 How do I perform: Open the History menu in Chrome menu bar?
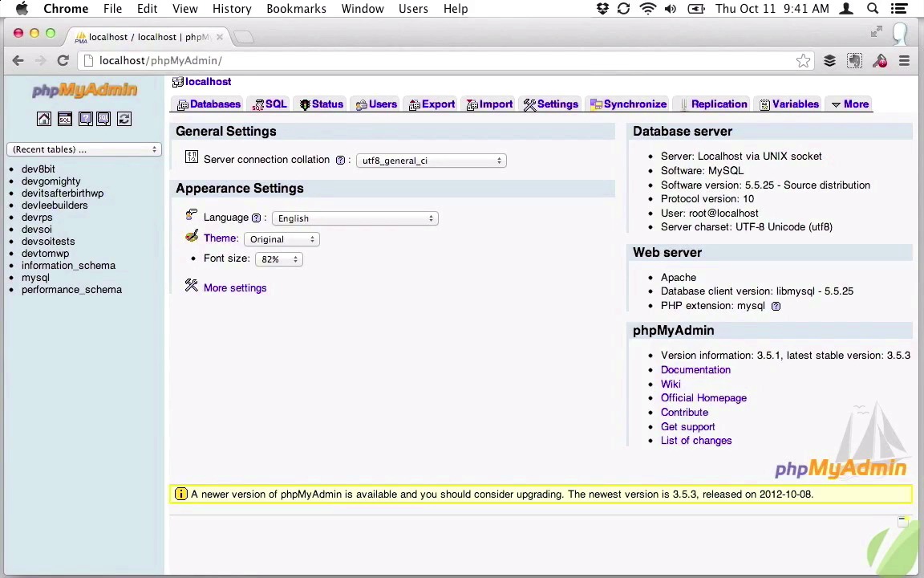(x=232, y=8)
